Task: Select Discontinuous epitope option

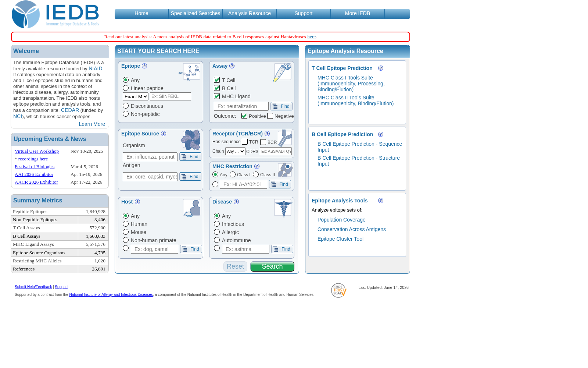Action: tap(126, 106)
